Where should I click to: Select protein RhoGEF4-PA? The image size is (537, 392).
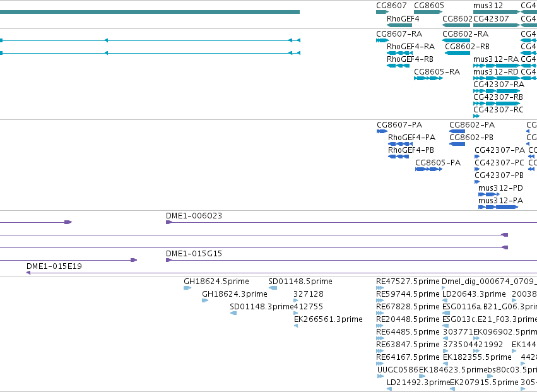(x=411, y=138)
